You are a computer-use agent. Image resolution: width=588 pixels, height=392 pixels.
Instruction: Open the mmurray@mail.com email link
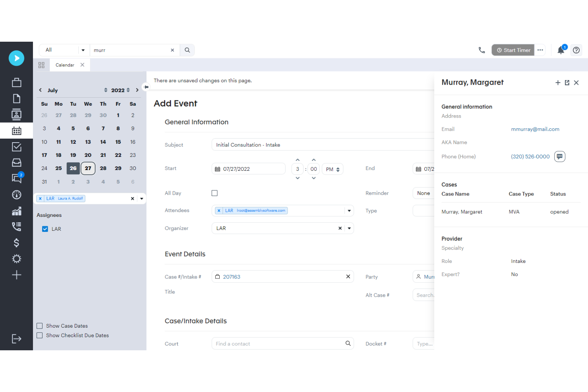535,129
